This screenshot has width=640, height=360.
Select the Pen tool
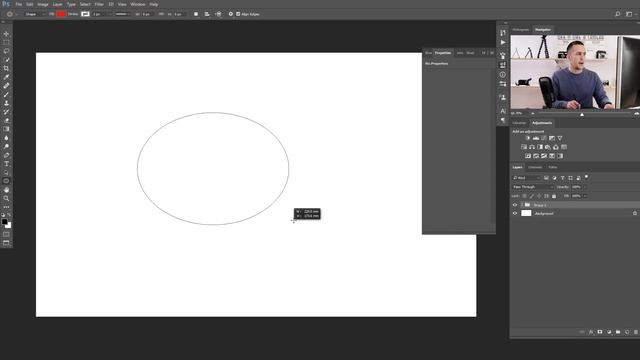tap(6, 155)
